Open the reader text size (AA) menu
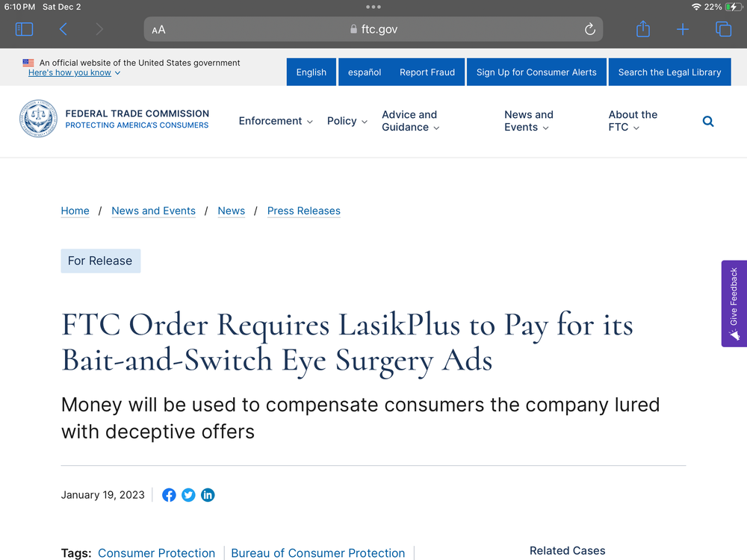 click(x=158, y=30)
